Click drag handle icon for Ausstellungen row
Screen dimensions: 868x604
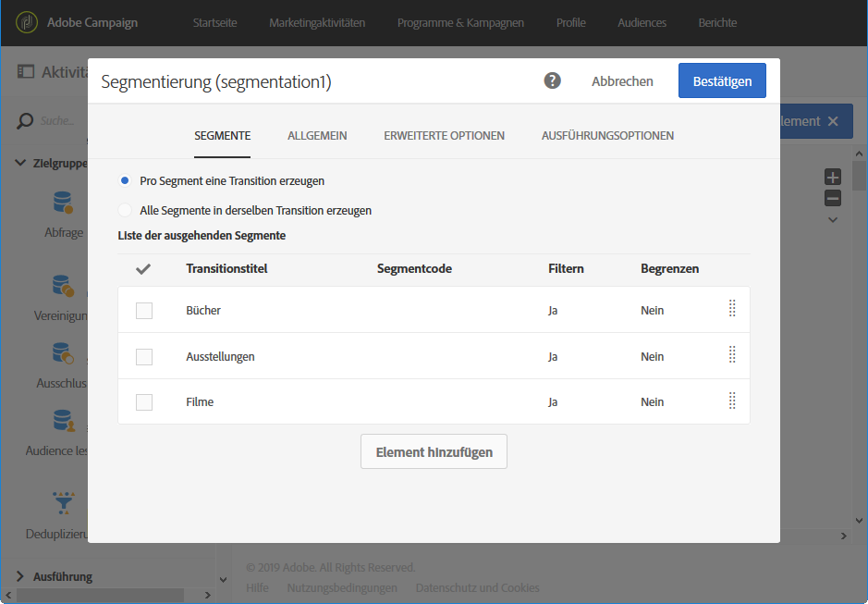[x=732, y=355]
